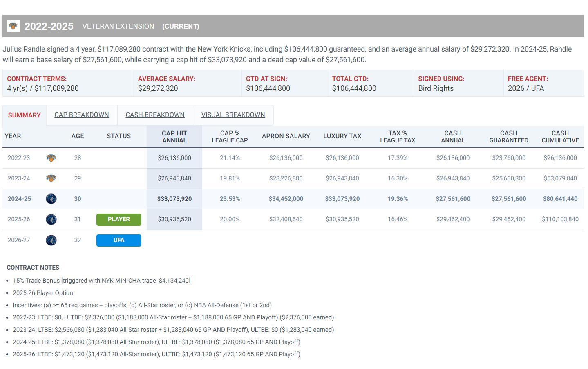Screen dimensions: 588x369
Task: Click the Timberwolves logo in the 2026-27 row
Action: tap(51, 240)
